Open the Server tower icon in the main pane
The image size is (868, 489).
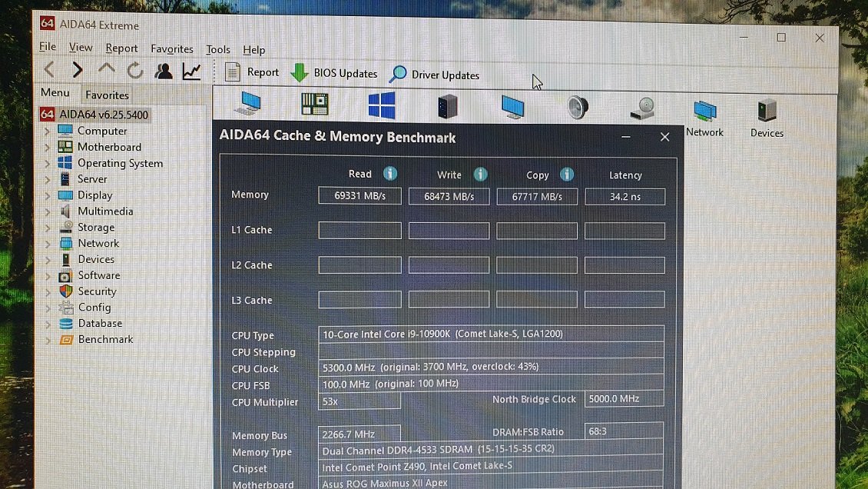447,106
